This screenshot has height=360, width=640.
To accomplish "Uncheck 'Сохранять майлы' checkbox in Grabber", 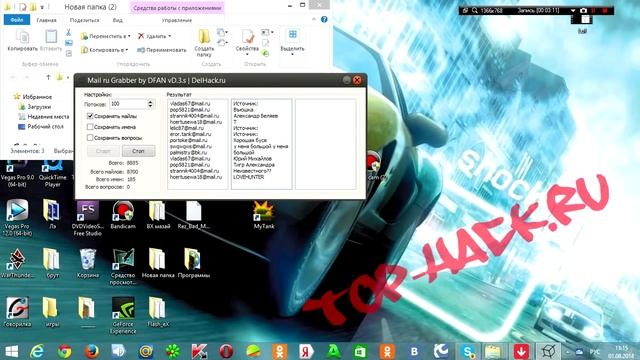I will [x=90, y=116].
